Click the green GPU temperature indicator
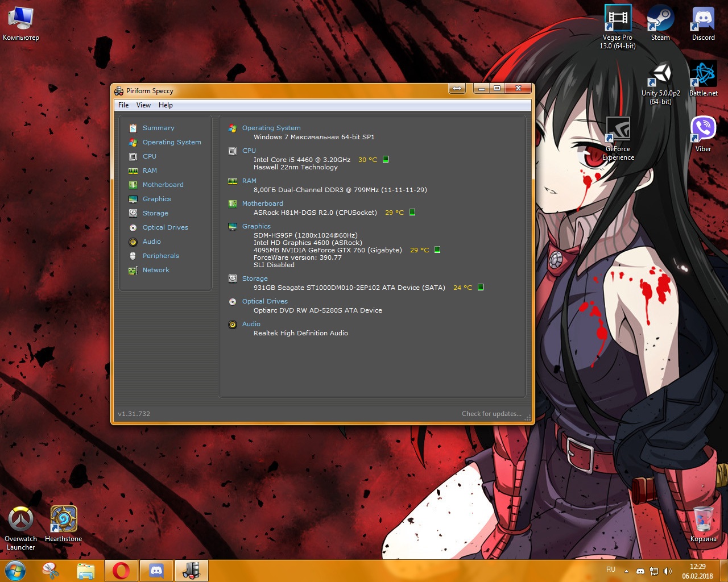This screenshot has width=728, height=582. (437, 250)
